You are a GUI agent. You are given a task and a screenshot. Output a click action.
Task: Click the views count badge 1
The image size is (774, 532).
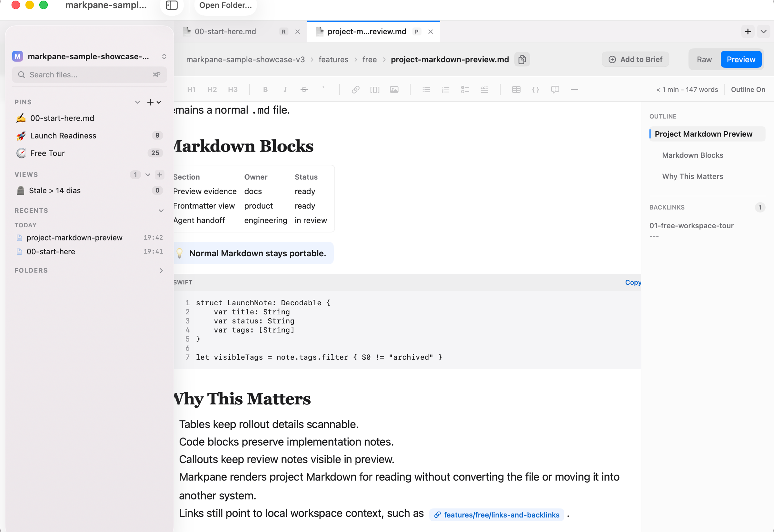coord(135,175)
